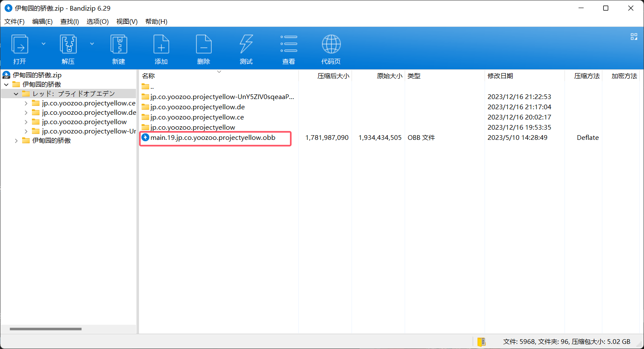
Task: Click the archive icon in status bar
Action: tap(481, 342)
